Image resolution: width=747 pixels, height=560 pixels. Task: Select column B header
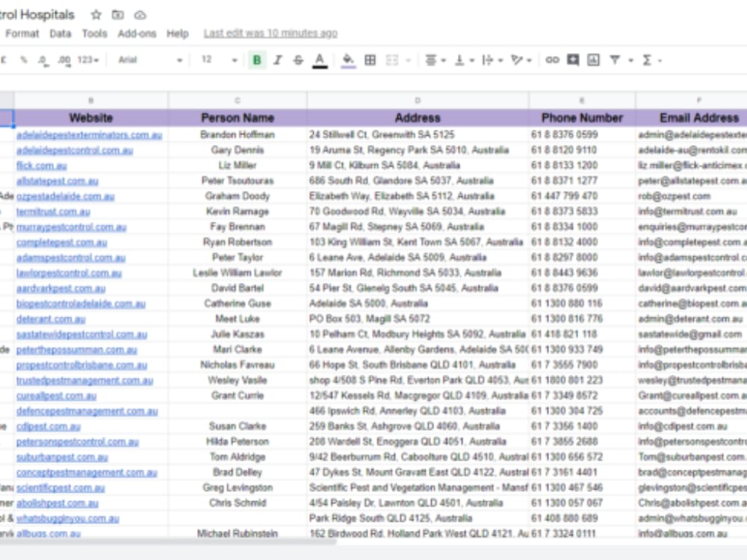[90, 101]
